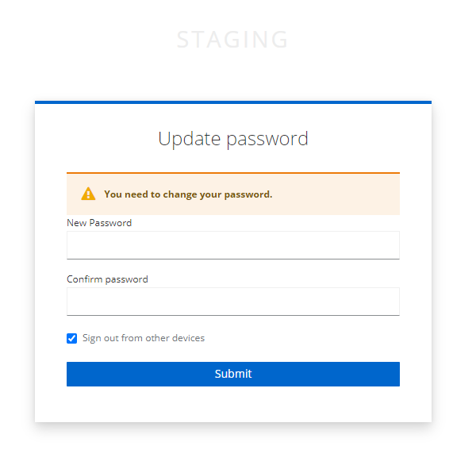The width and height of the screenshot is (476, 469).
Task: Click the New Password input field
Action: (232, 245)
